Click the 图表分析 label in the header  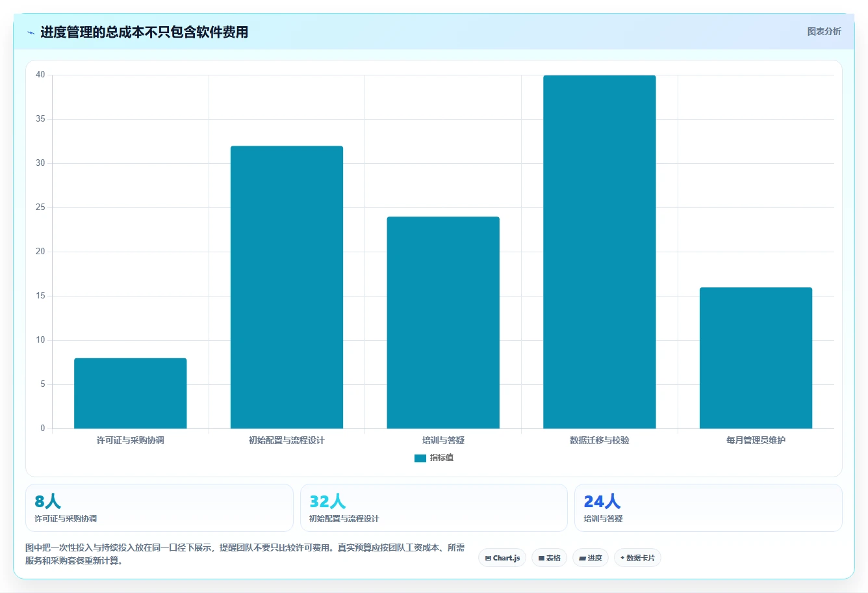click(824, 31)
